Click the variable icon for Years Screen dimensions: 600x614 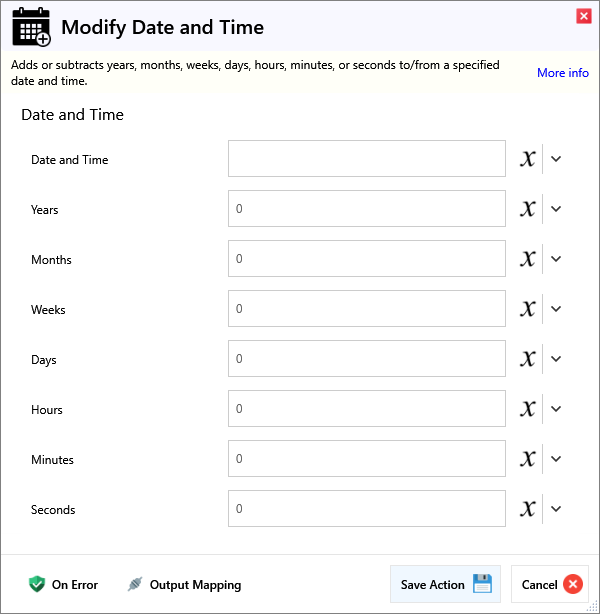click(x=528, y=209)
